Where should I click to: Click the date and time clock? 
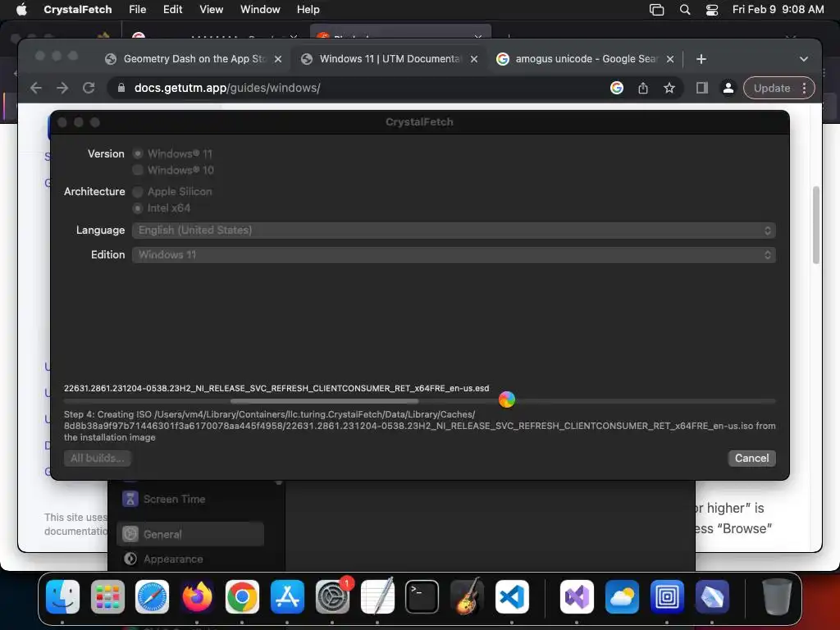778,10
